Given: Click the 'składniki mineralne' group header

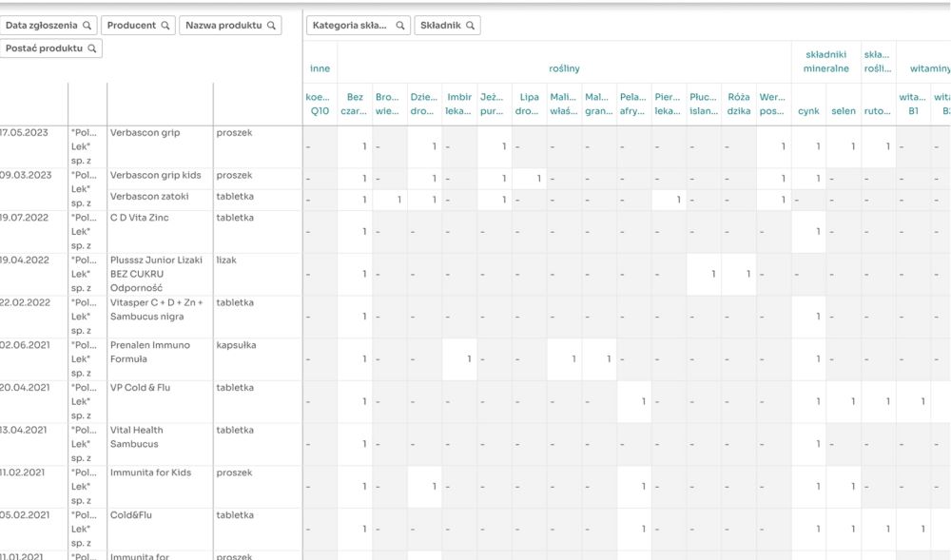Looking at the screenshot, I should (820, 61).
